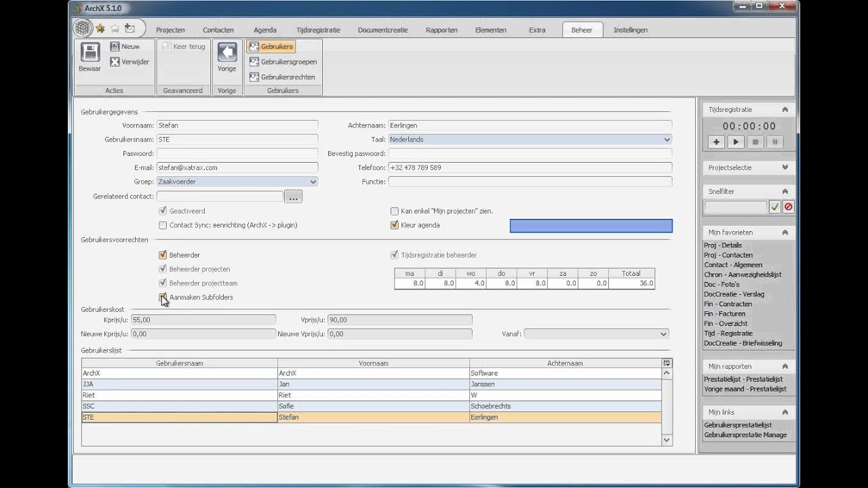Click the E-mail field stefan@xatrax.com
Screen dimensions: 868x488
pos(237,167)
